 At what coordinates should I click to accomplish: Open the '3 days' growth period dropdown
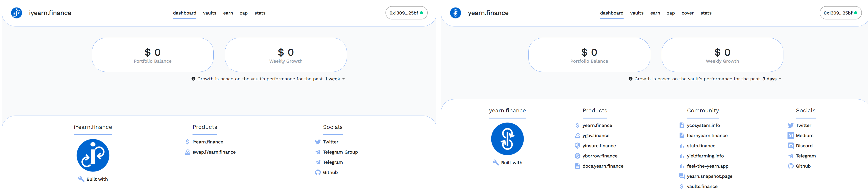(772, 79)
